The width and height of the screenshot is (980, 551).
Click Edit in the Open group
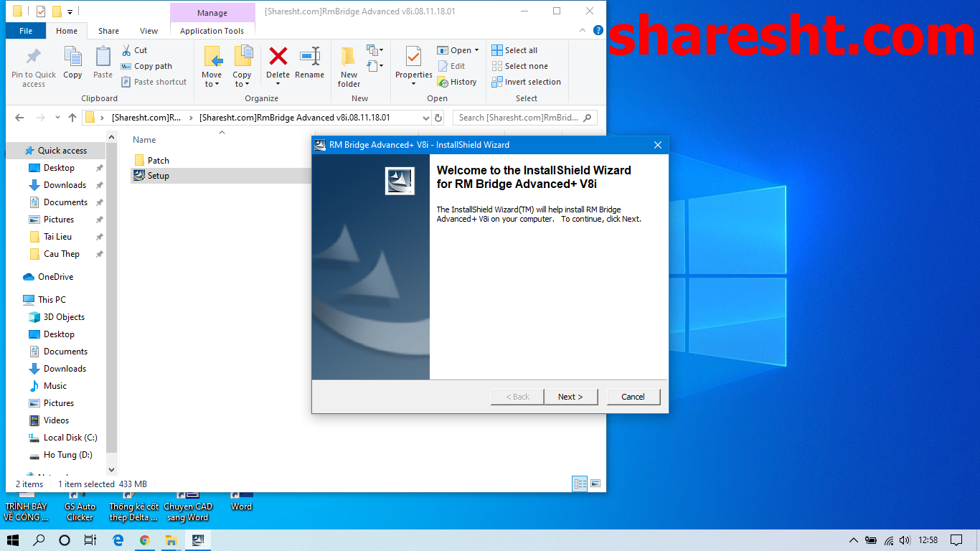coord(452,66)
